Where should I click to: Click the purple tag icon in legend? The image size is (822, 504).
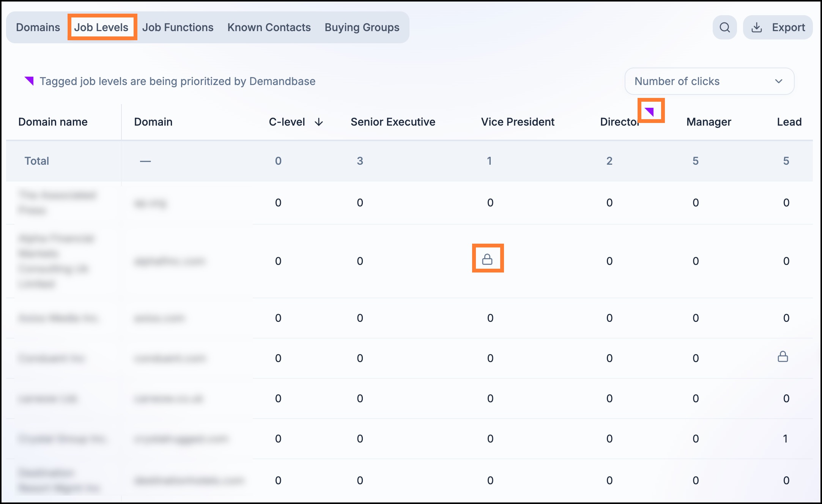[29, 81]
